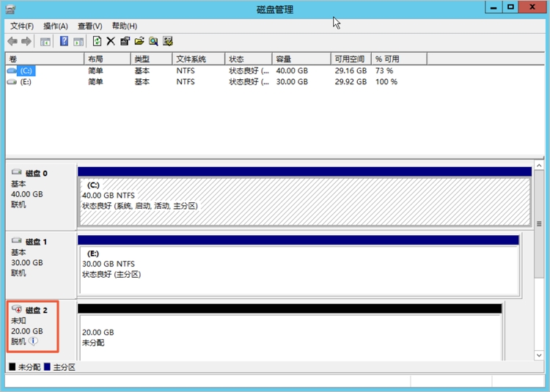Click the open folder toolbar icon
The image size is (550, 392).
(139, 41)
